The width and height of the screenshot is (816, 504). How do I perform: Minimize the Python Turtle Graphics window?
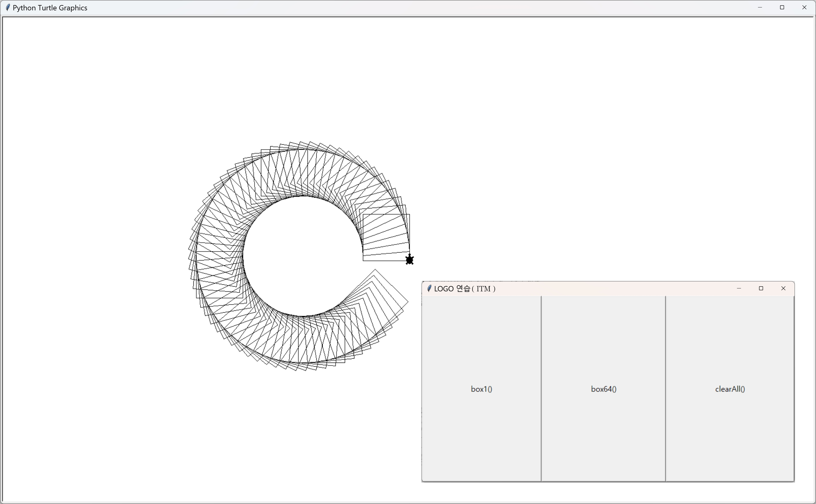(x=760, y=7)
